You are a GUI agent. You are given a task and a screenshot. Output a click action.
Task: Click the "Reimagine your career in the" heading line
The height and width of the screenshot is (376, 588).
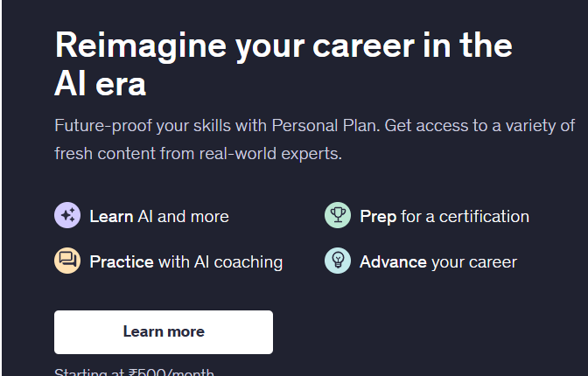283,45
